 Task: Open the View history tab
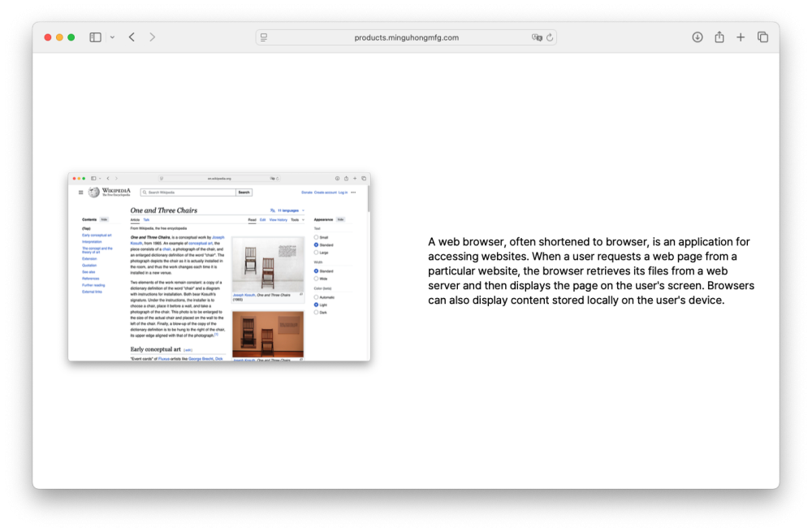point(278,219)
